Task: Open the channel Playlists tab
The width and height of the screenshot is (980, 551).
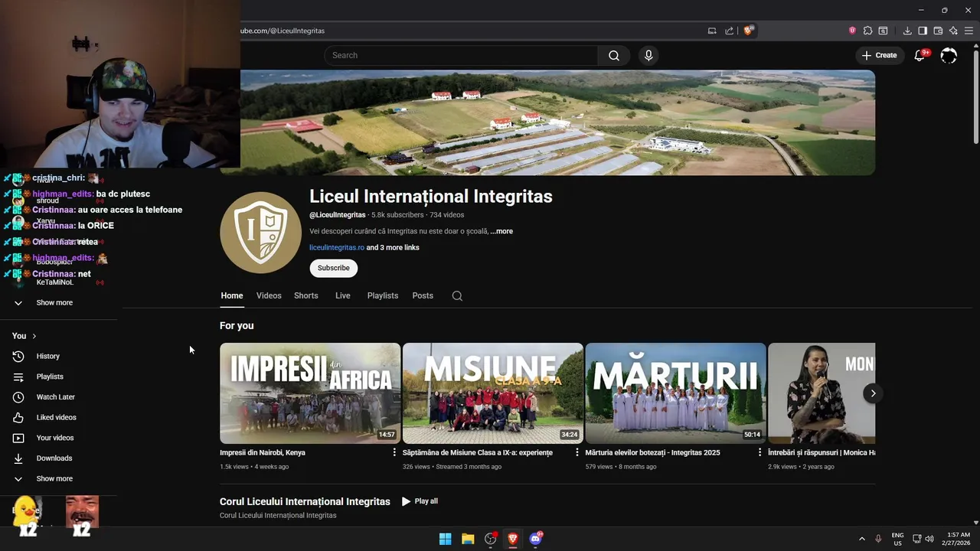Action: click(x=383, y=295)
